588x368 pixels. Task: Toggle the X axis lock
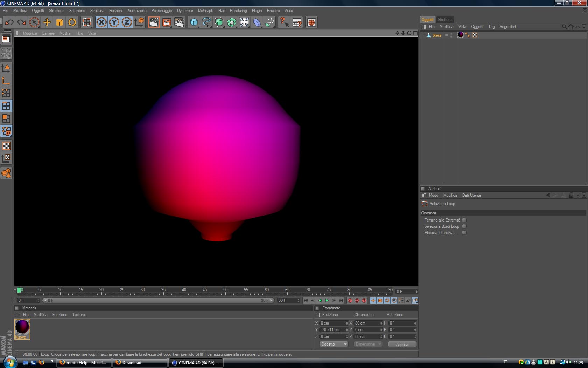click(101, 22)
